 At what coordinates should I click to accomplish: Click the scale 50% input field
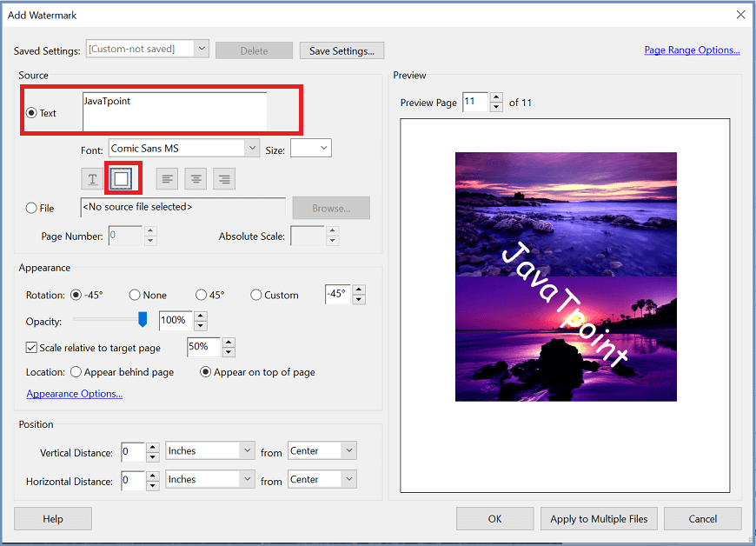coord(204,347)
